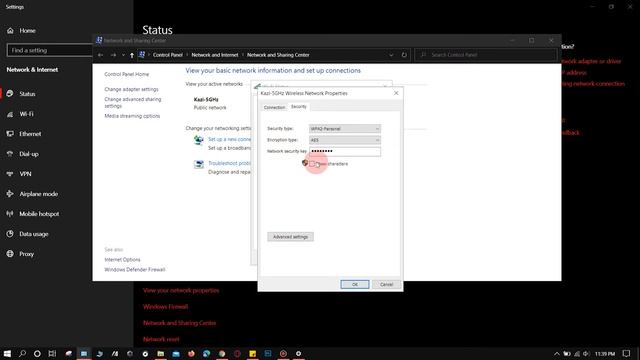Select Status in the Settings sidebar
Image resolution: width=640 pixels, height=360 pixels.
click(27, 94)
